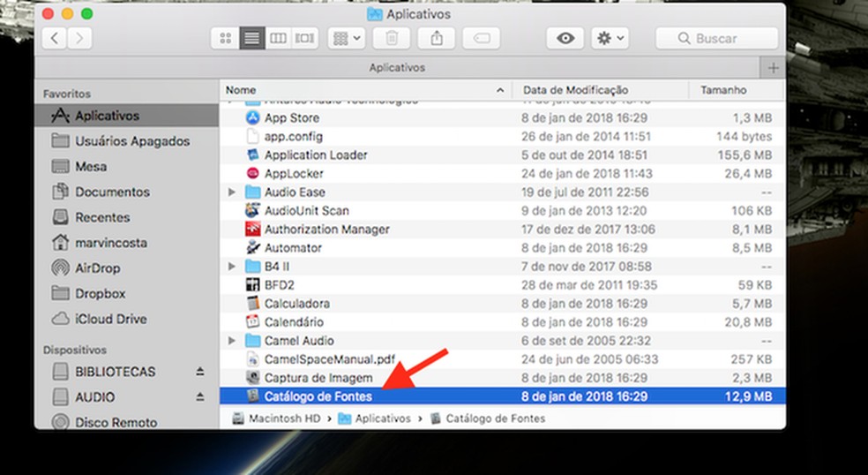Click the app.config file icon
868x475 pixels.
[x=252, y=136]
